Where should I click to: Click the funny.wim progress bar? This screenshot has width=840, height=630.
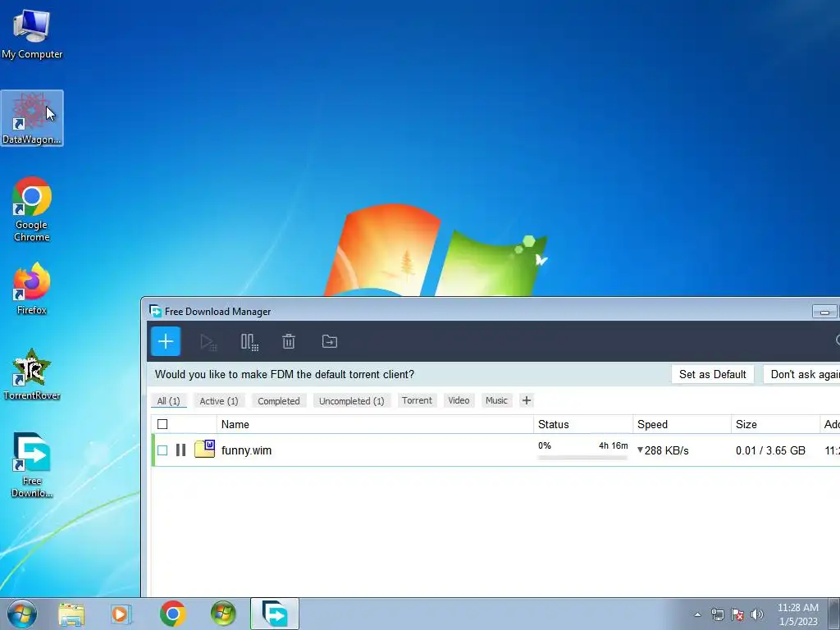[x=582, y=458]
